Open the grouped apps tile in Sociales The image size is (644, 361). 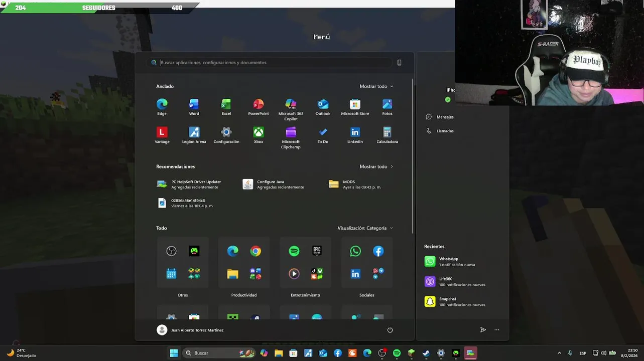point(378,274)
